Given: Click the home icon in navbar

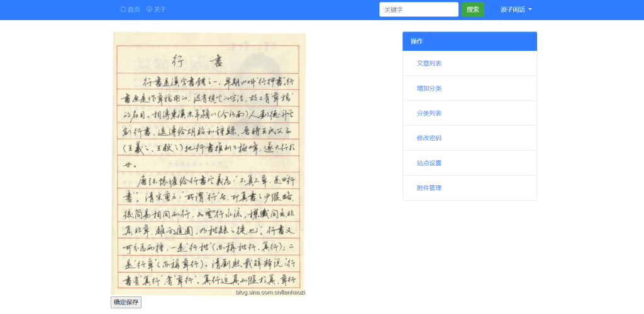Looking at the screenshot, I should (123, 9).
